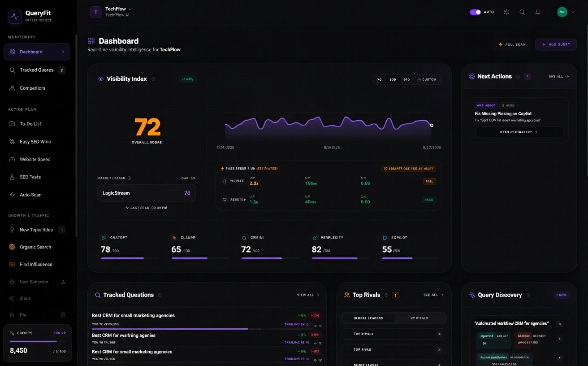
Task: Select the 70 time range option
Action: tap(379, 79)
